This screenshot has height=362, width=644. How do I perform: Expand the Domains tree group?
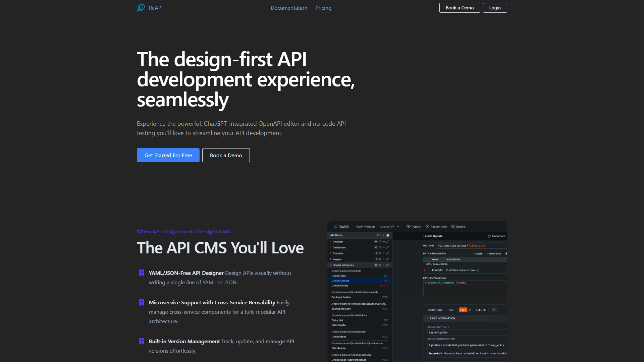pos(331,253)
